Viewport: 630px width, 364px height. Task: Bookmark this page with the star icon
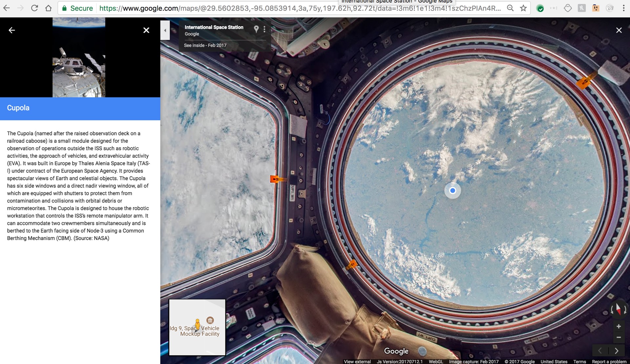(523, 8)
